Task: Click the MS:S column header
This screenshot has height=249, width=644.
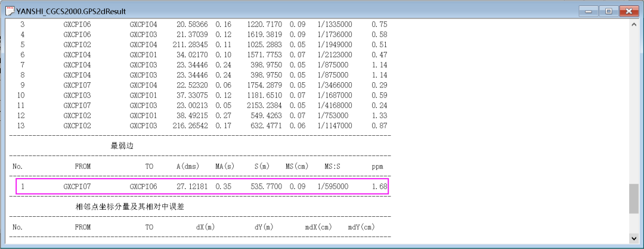Action: 333,167
